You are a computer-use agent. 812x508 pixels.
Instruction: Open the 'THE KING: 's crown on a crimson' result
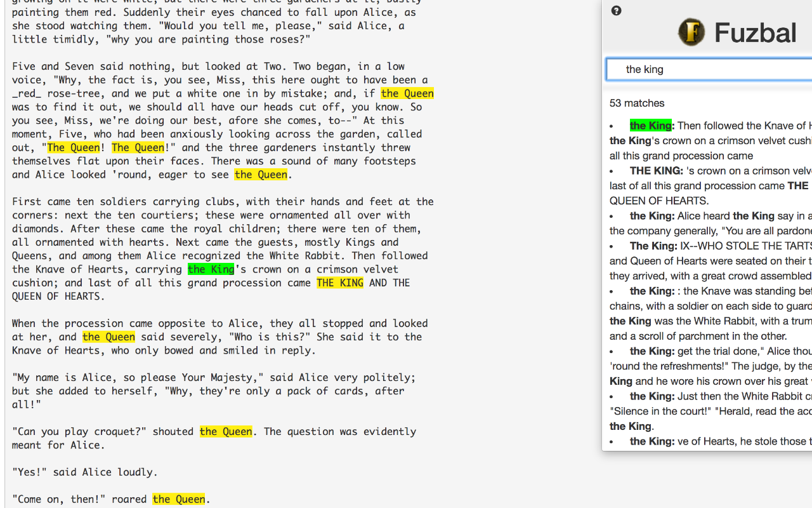click(x=710, y=185)
